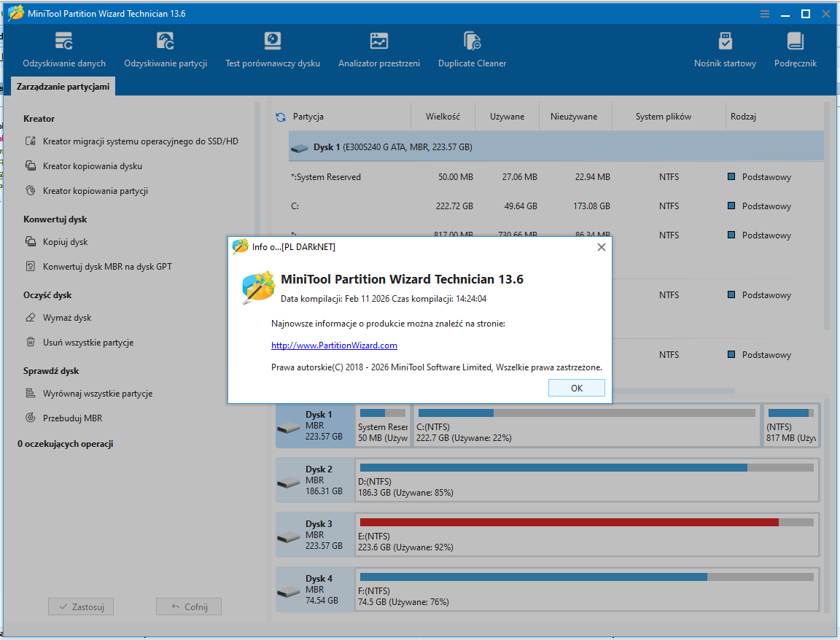Click the Dysk 3 drive icon in disk map
This screenshot has width=840, height=640.
(x=288, y=536)
